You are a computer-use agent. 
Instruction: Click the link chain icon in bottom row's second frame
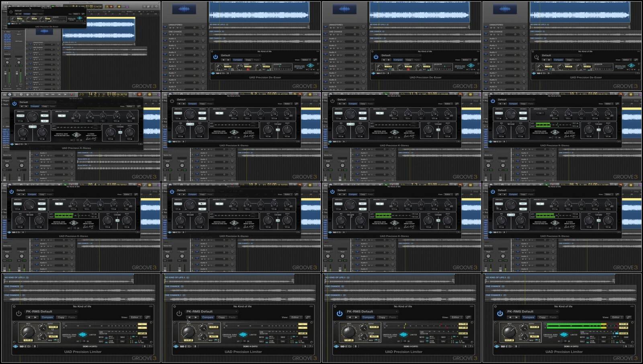(x=308, y=317)
